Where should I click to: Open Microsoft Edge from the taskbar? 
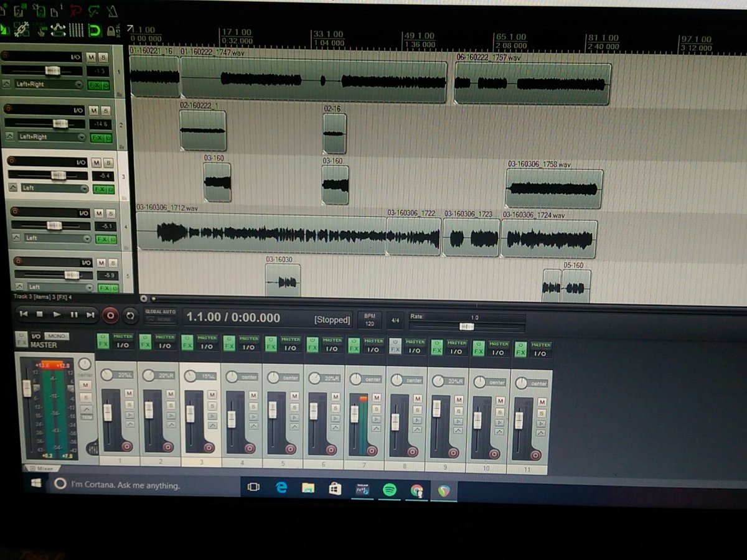281,488
